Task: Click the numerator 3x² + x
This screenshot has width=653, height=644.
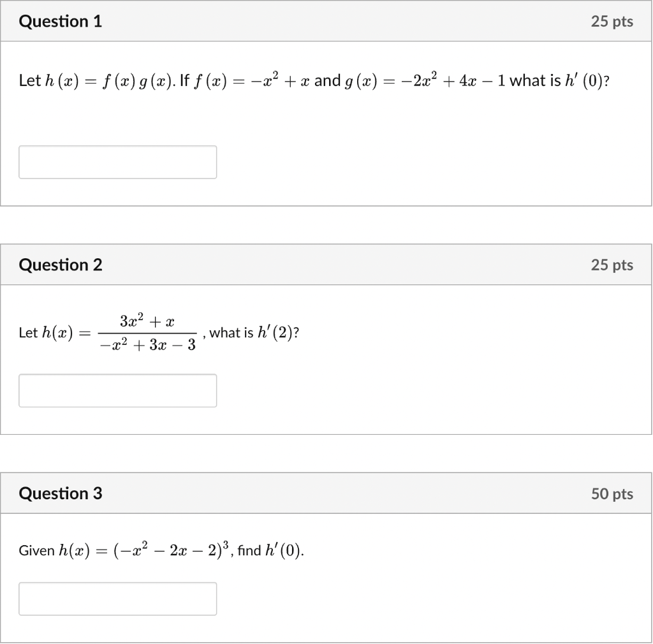Action: 147,321
